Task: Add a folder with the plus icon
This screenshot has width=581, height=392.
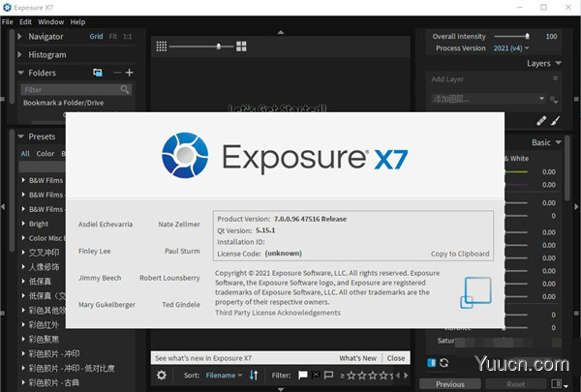Action: 130,73
